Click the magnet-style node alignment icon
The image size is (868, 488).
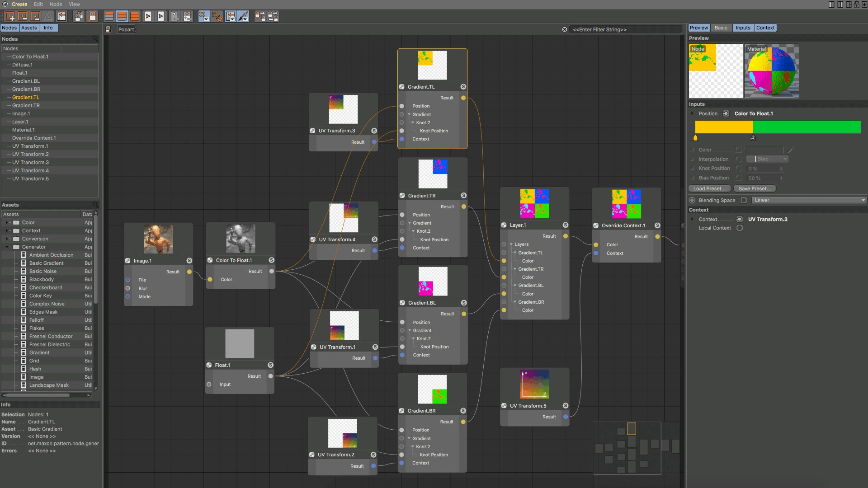pos(218,16)
